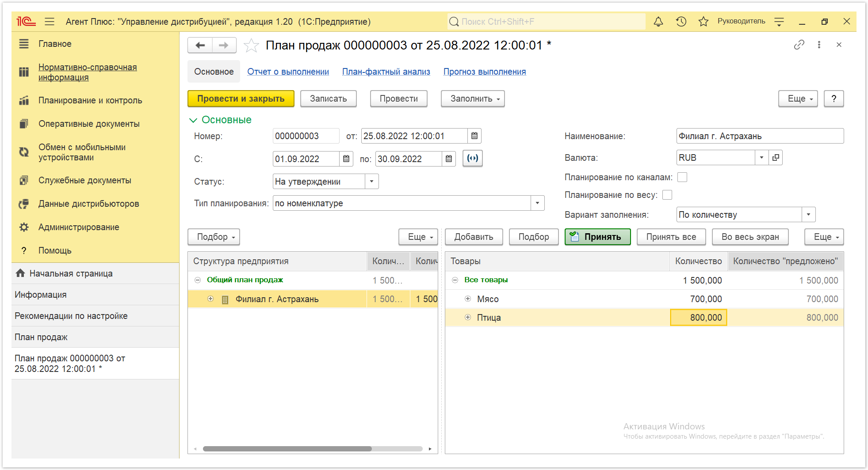Viewport: 868px width, 470px height.
Task: Expand the Мясо goods group
Action: point(468,299)
